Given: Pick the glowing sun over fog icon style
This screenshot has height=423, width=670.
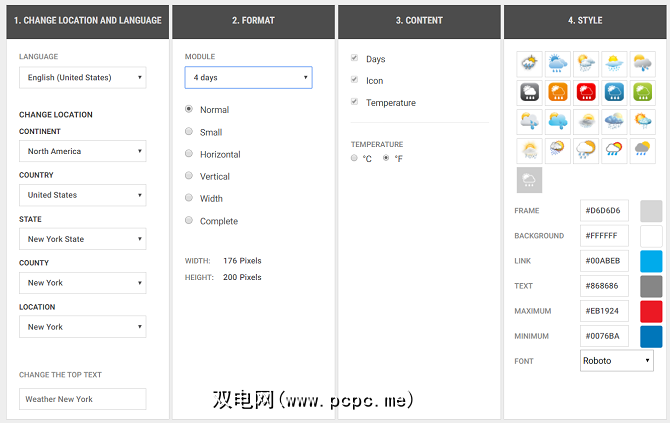Looking at the screenshot, I should pos(529,150).
